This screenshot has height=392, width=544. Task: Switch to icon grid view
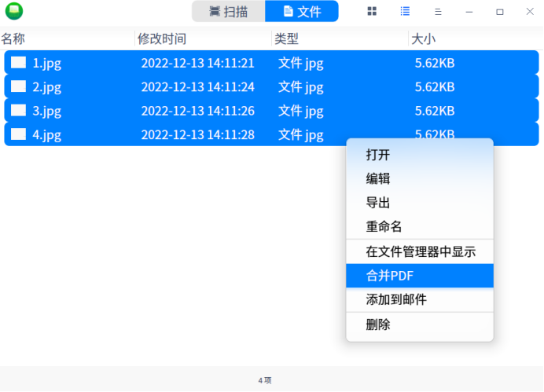[x=372, y=12]
